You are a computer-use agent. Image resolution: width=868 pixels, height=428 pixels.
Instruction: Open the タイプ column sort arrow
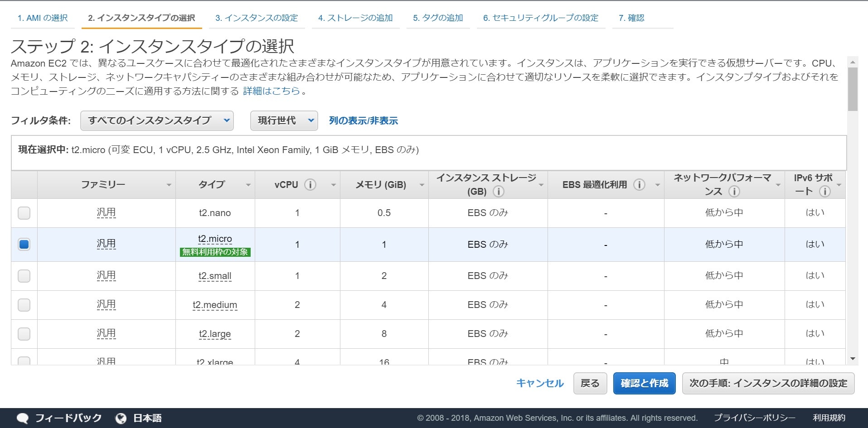click(x=248, y=185)
